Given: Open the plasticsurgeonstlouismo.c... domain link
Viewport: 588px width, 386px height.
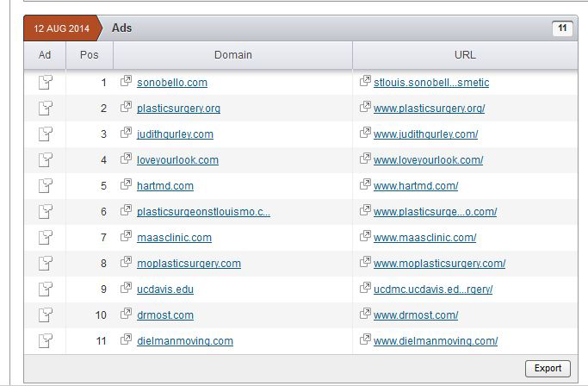Looking at the screenshot, I should click(x=203, y=212).
